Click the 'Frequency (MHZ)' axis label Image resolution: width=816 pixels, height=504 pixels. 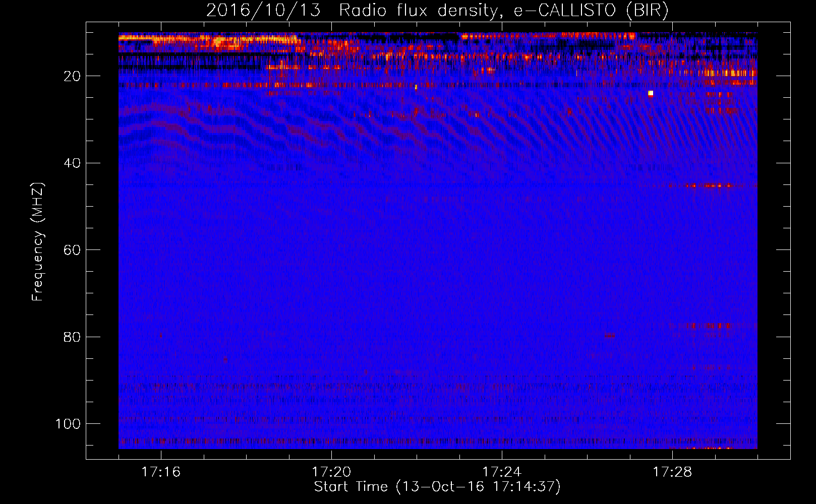tap(38, 242)
